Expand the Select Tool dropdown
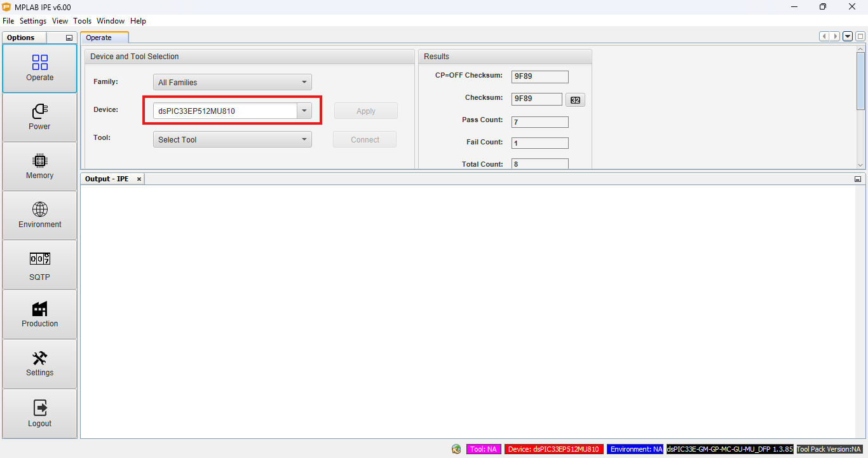The width and height of the screenshot is (868, 458). [x=233, y=139]
